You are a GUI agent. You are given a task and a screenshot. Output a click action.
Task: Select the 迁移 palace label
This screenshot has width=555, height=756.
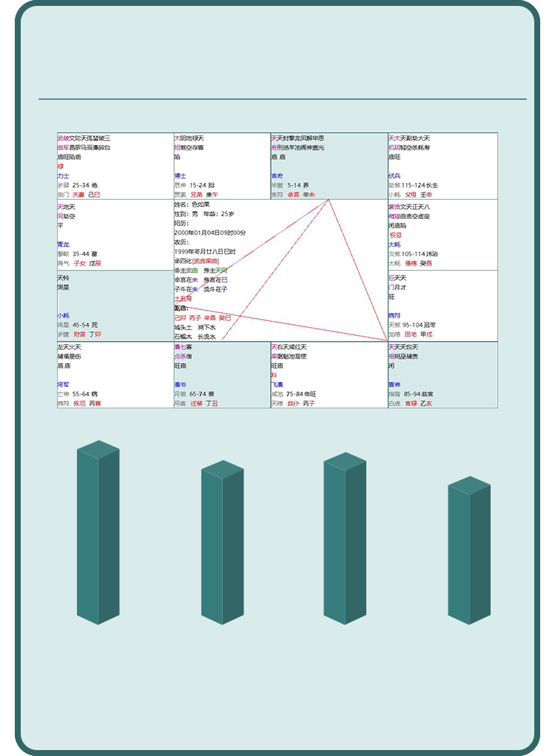point(196,403)
